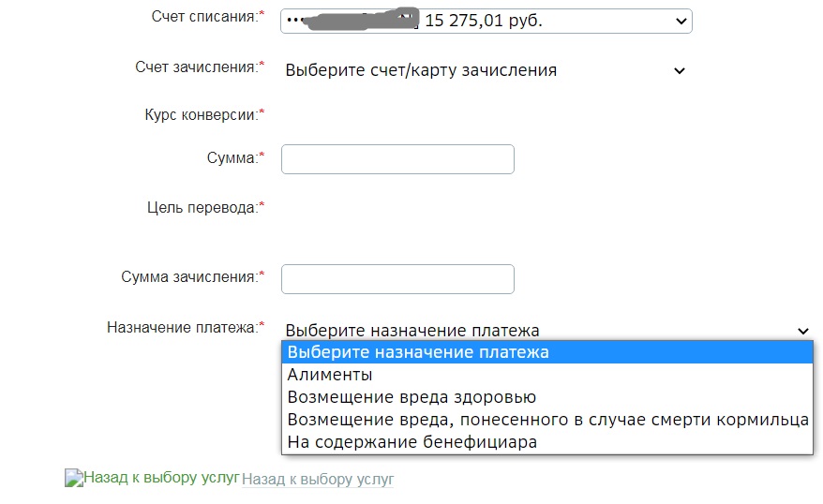Image resolution: width=823 pixels, height=504 pixels.
Task: Click the Курс конверсии label
Action: 201,114
